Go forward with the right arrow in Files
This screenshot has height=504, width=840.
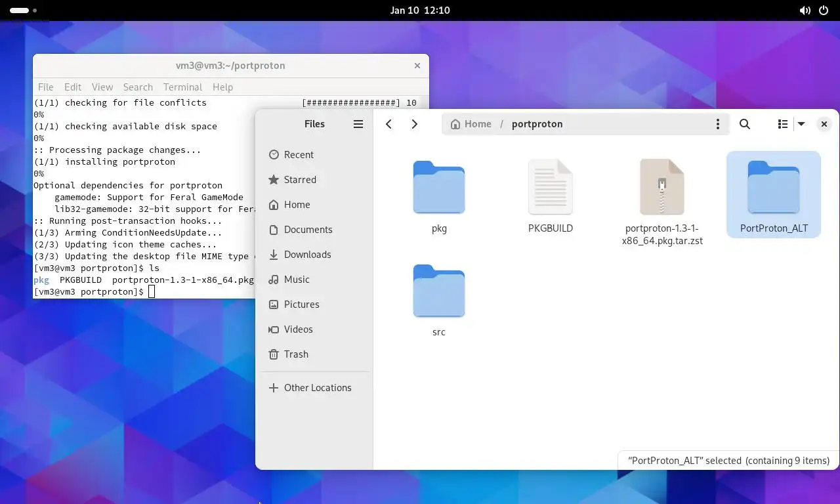click(x=414, y=124)
